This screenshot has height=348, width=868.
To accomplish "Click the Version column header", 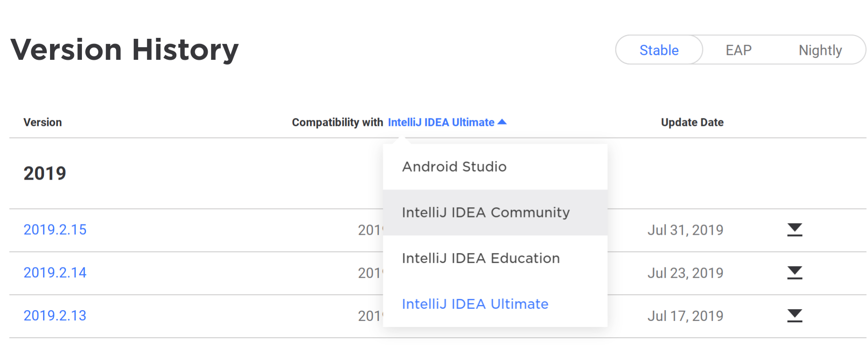I will 43,123.
